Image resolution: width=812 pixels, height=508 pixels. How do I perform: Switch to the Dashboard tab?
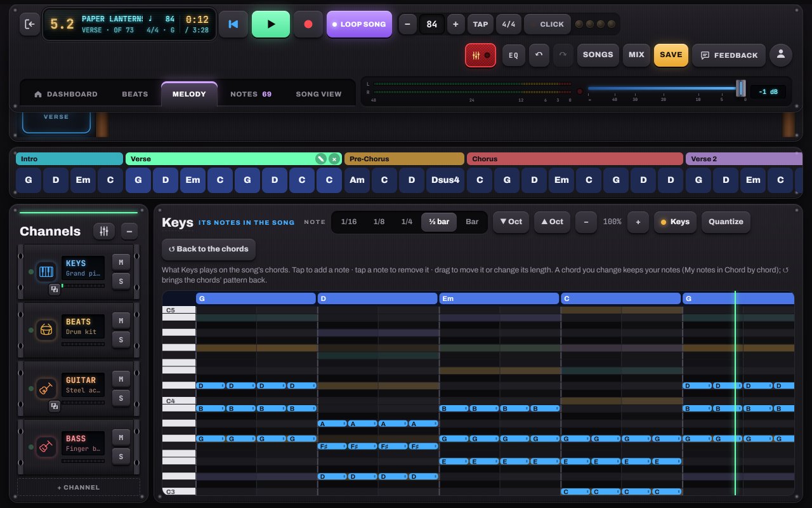click(66, 94)
